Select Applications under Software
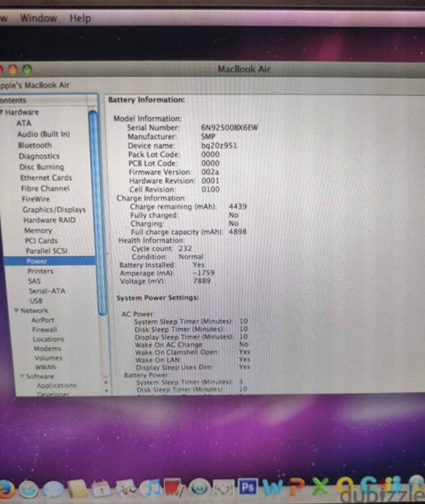425x504 pixels. (57, 385)
